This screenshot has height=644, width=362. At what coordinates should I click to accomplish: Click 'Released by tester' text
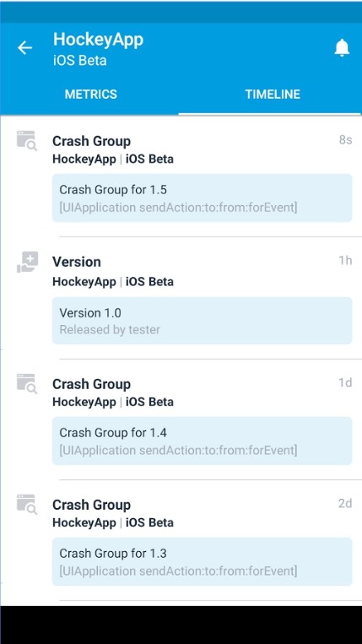point(110,329)
